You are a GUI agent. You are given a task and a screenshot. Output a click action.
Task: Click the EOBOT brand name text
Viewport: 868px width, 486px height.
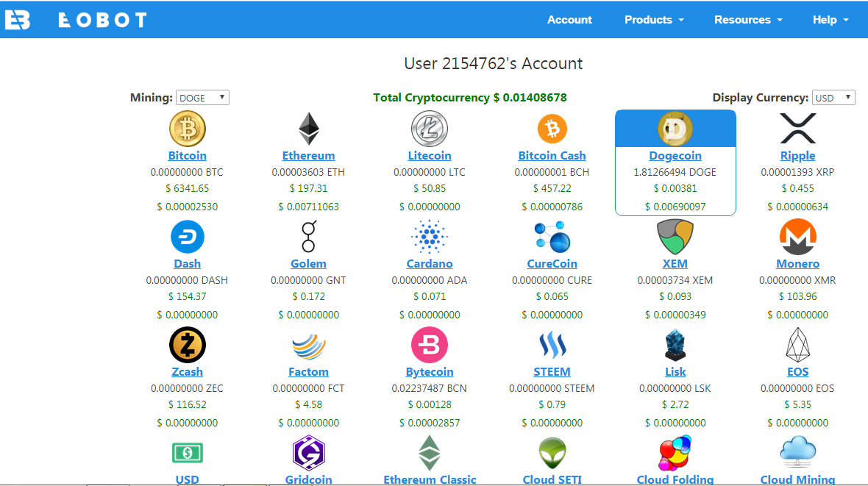(103, 21)
